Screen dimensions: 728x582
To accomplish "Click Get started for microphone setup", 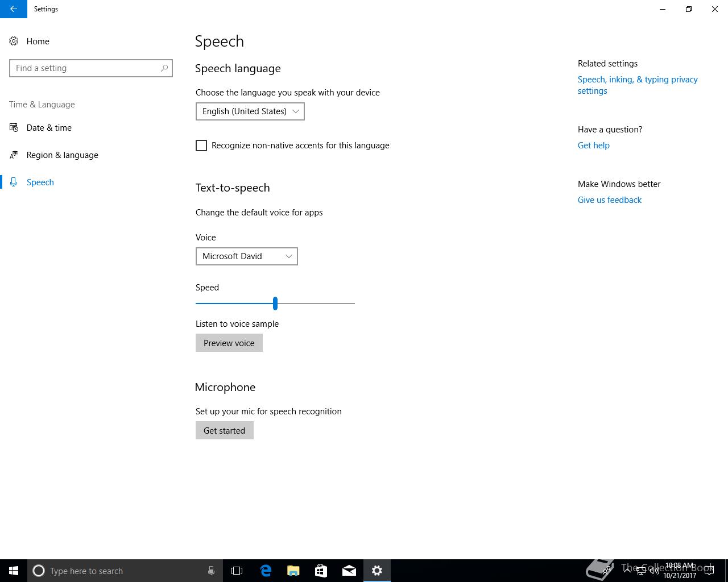I will click(225, 430).
